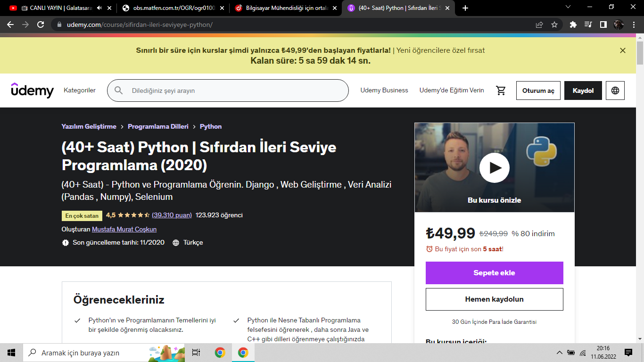Click the search magnifier icon

tap(119, 90)
